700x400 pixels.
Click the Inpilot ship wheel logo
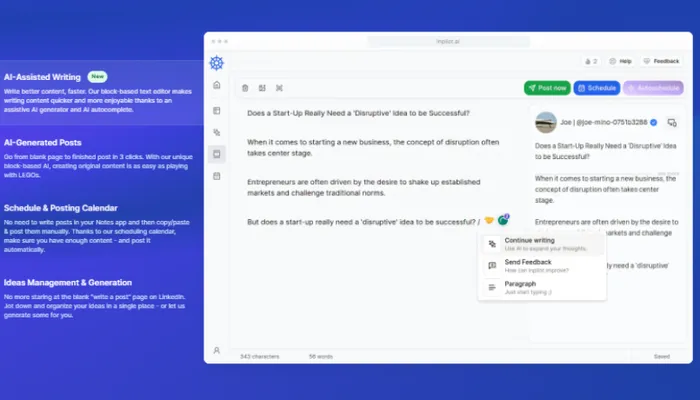click(217, 63)
